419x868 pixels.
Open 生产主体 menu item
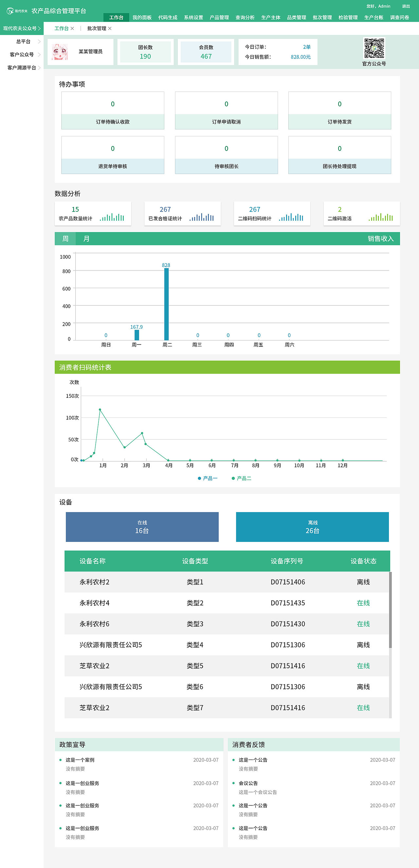click(271, 18)
